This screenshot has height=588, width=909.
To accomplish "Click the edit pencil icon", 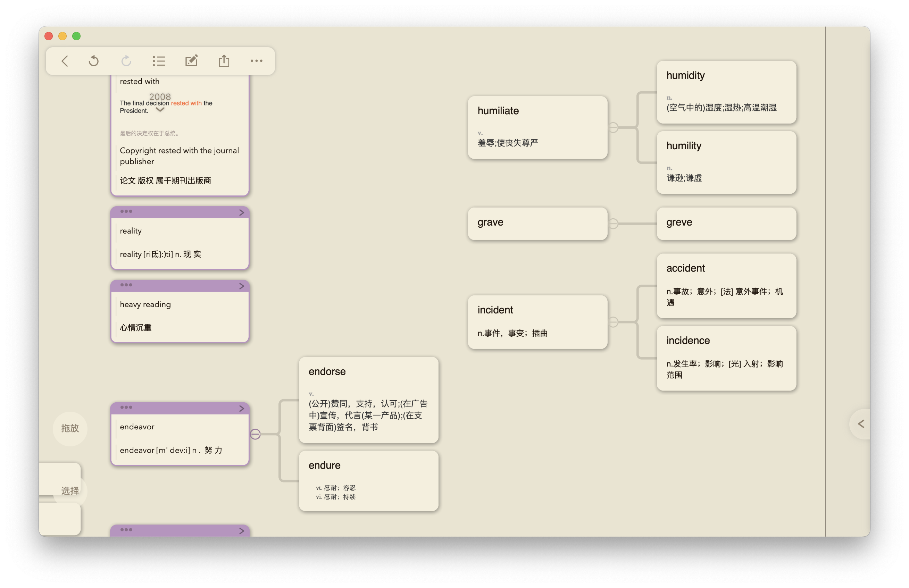I will coord(191,61).
